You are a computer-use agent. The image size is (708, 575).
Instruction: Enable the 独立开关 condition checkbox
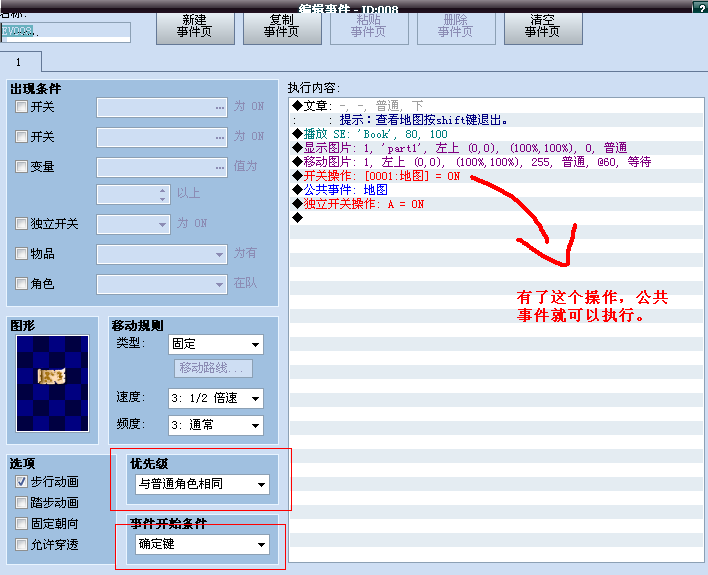pyautogui.click(x=21, y=223)
